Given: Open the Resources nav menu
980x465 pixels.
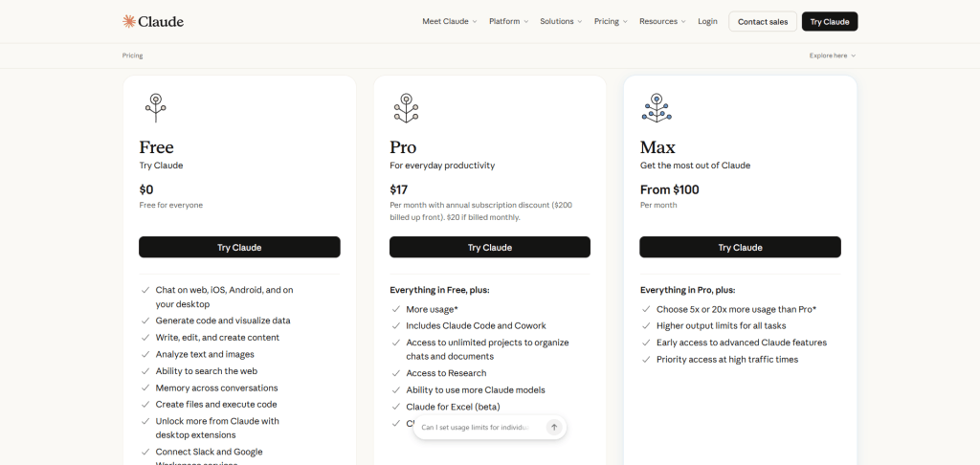Looking at the screenshot, I should click(x=662, y=21).
